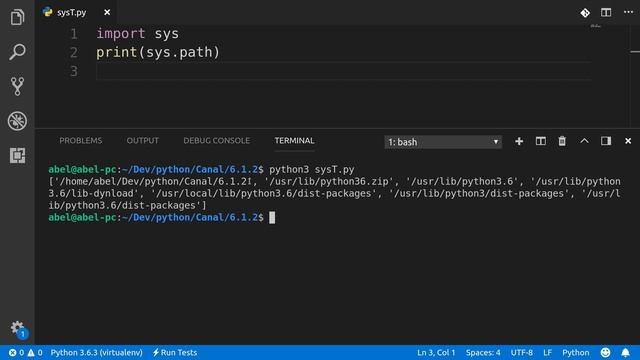640x360 pixels.
Task: Open changes with the git diamond icon
Action: 585,13
